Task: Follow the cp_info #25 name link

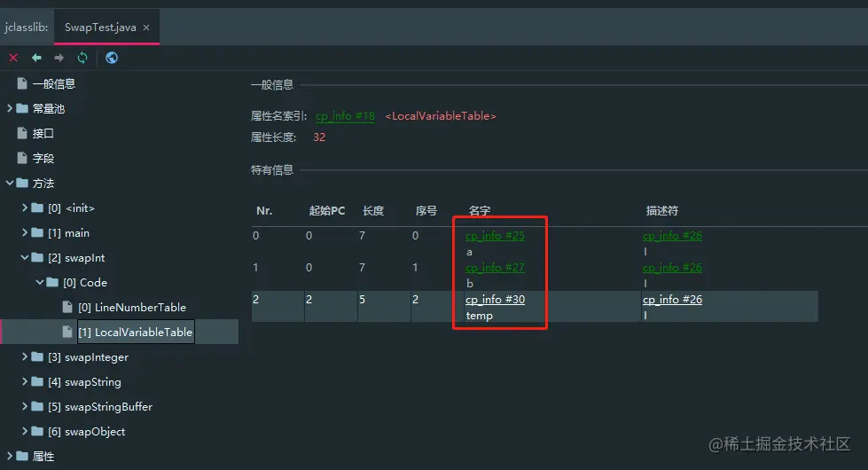Action: pos(495,236)
